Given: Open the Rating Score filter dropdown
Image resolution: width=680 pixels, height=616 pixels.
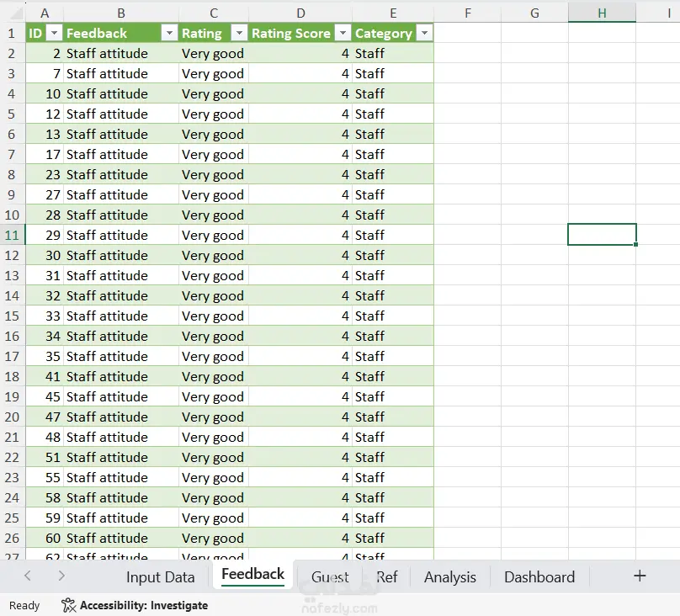Looking at the screenshot, I should pyautogui.click(x=343, y=33).
